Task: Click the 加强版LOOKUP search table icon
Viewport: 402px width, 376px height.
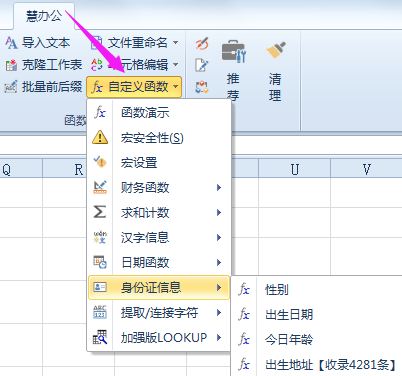Action: [x=100, y=337]
